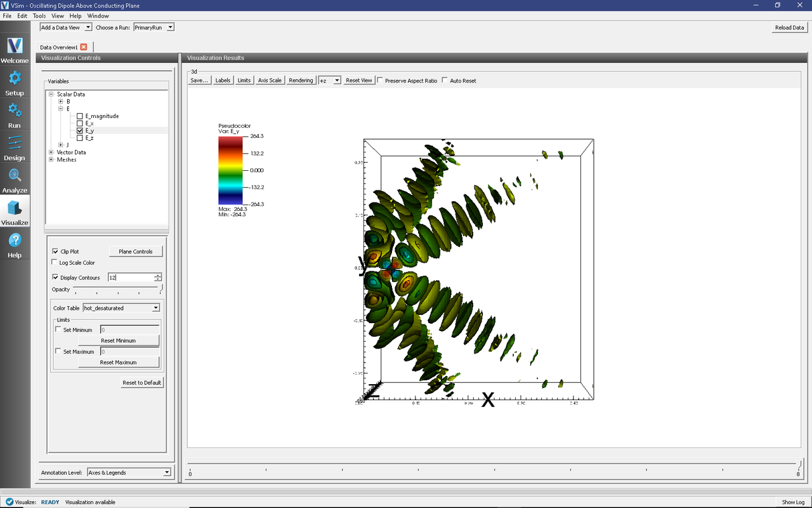The width and height of the screenshot is (812, 508).
Task: Click the Opacity slider
Action: [x=117, y=289]
